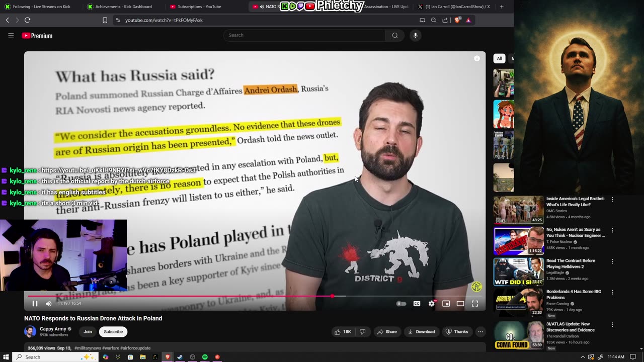The image size is (644, 362).
Task: Open the video info card icon
Action: [x=477, y=58]
